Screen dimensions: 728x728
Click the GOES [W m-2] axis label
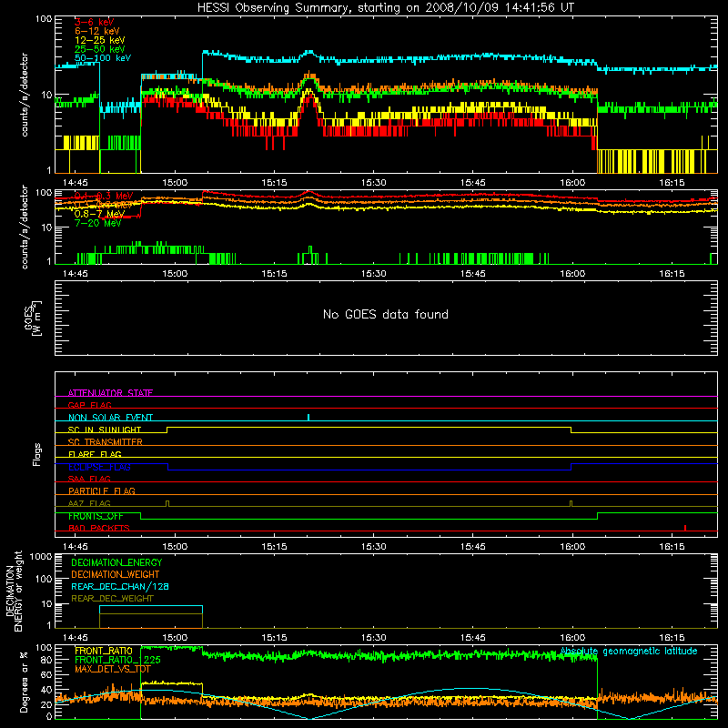[x=33, y=318]
